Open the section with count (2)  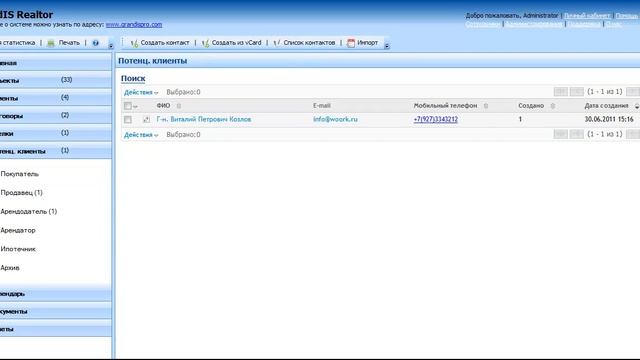pos(56,115)
